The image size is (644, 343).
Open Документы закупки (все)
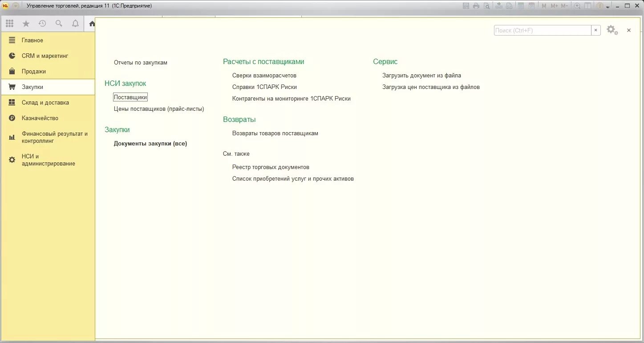[150, 143]
